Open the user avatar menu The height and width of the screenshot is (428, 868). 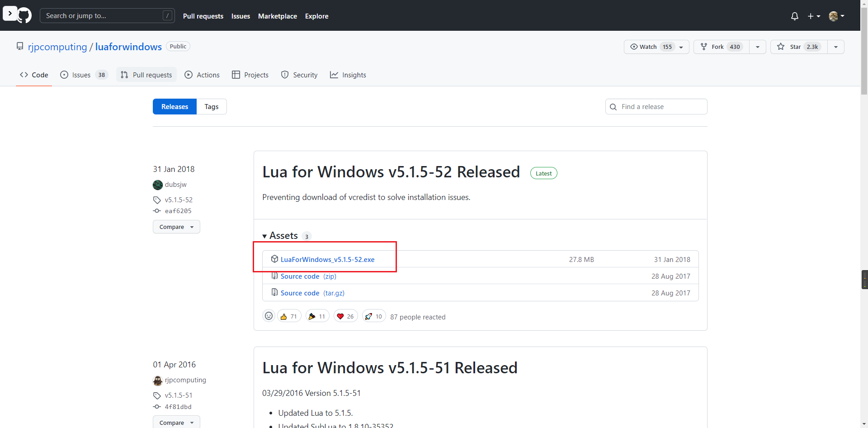(836, 16)
